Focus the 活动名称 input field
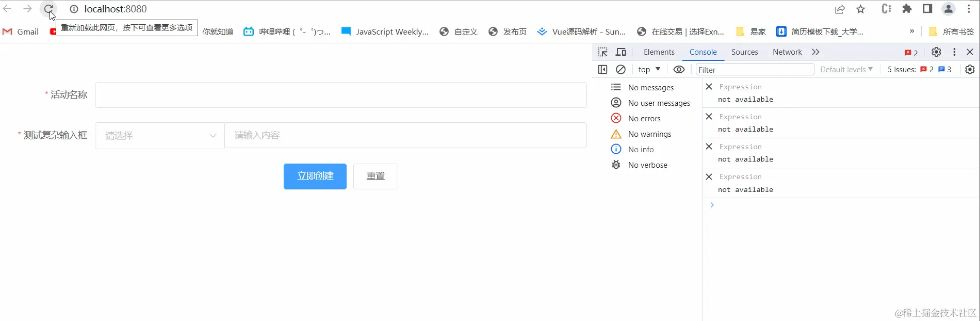Viewport: 980px width, 321px height. click(341, 95)
